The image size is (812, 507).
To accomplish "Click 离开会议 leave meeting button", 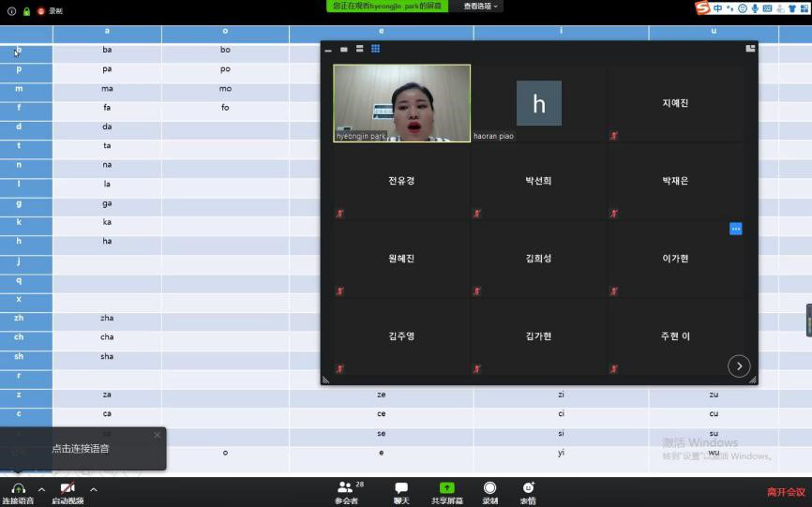I will pyautogui.click(x=786, y=492).
